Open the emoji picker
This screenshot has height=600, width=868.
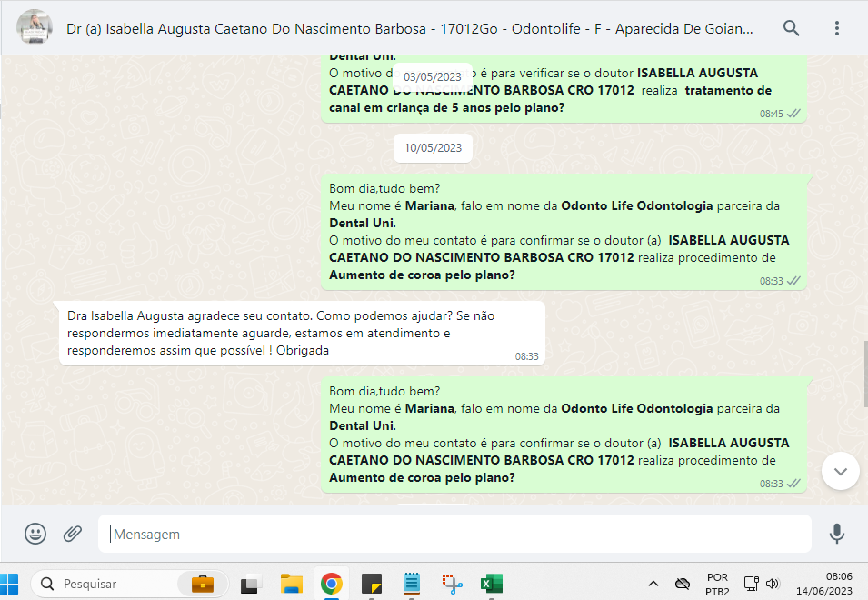pos(35,534)
